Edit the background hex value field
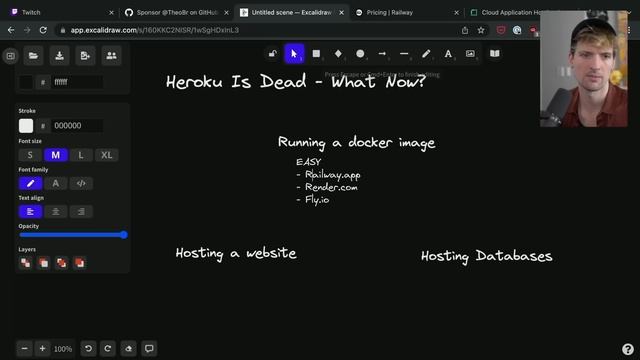The width and height of the screenshot is (640, 360). [x=77, y=82]
